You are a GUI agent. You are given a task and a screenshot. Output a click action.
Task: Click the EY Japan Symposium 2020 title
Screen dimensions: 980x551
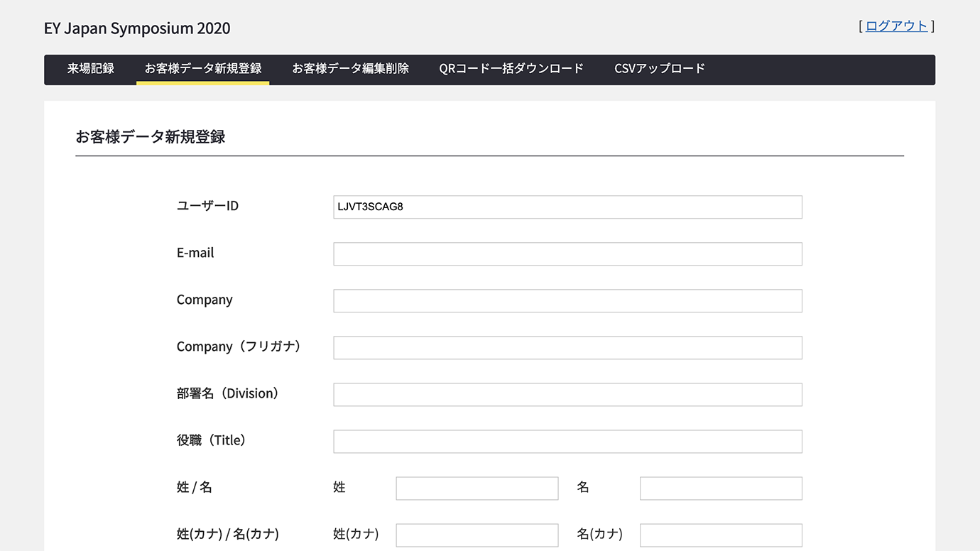click(137, 28)
